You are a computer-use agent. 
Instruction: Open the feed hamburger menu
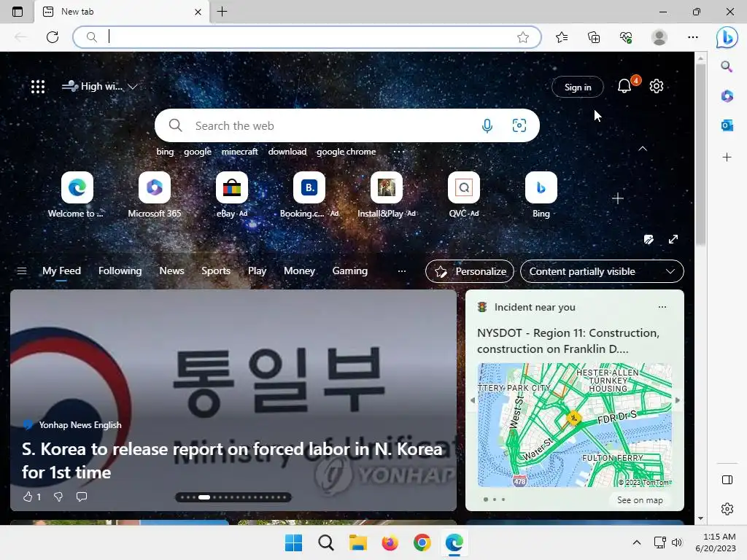coord(21,271)
